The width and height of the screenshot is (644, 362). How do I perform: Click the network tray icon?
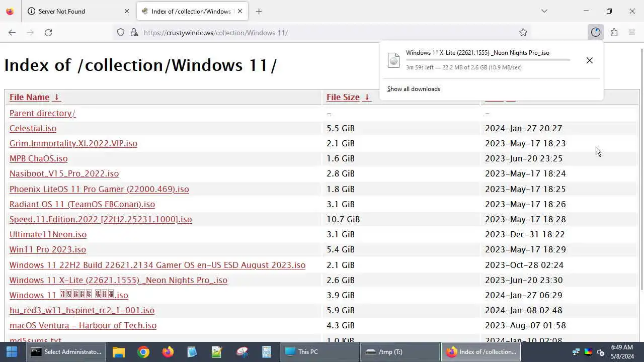(576, 352)
